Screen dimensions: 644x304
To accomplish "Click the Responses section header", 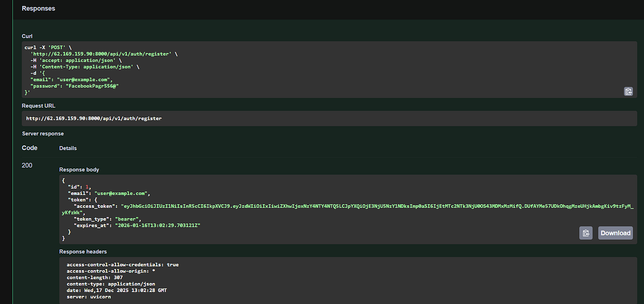I will pos(39,8).
